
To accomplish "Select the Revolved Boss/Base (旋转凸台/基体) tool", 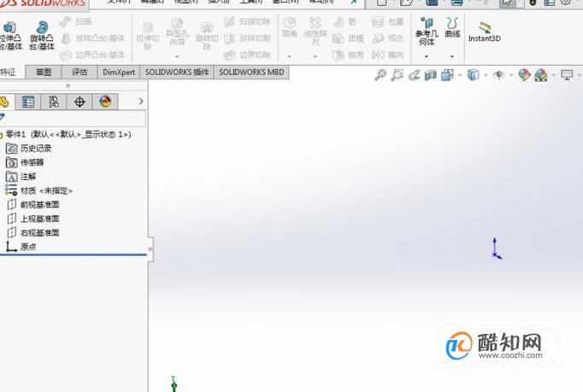I will tap(42, 36).
